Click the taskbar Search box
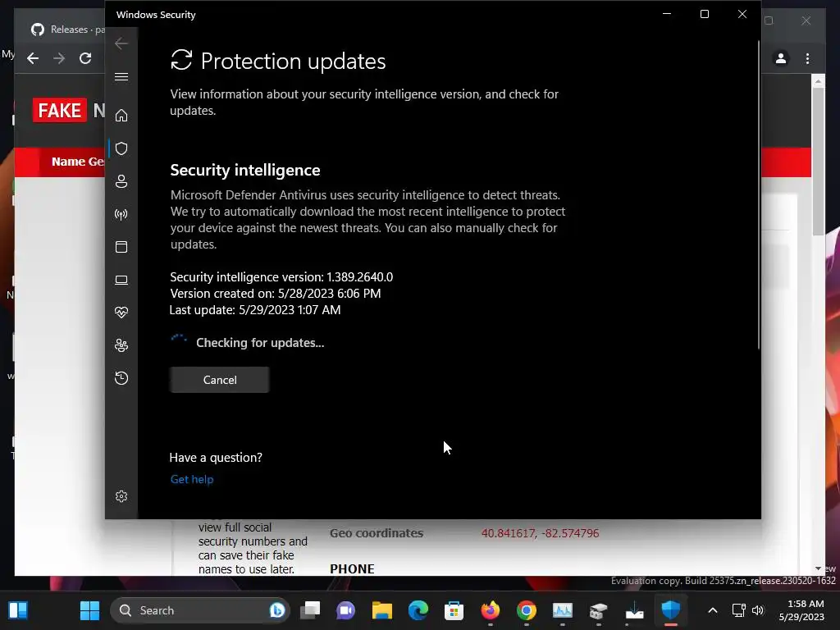840x630 pixels. click(200, 610)
